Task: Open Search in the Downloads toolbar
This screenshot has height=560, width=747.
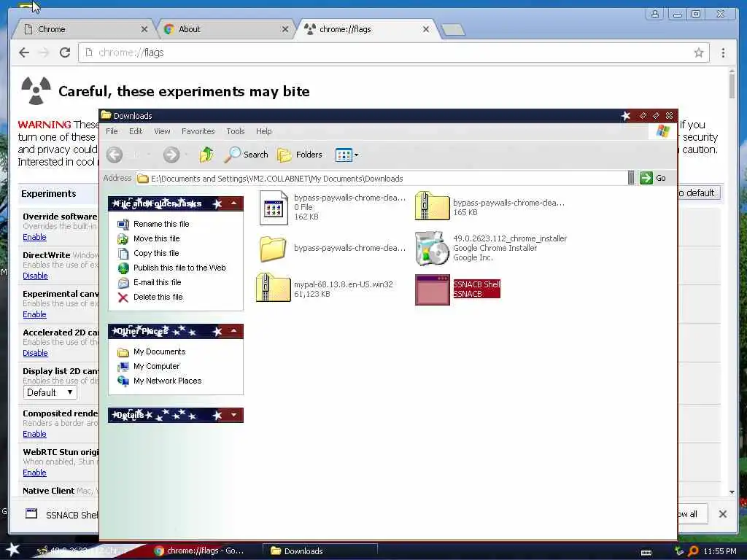Action: pos(246,155)
